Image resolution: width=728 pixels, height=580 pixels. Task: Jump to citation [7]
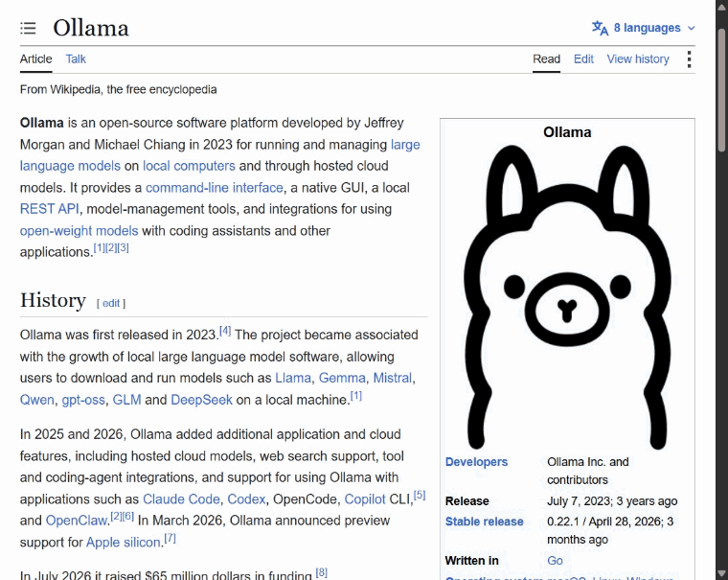coord(171,538)
